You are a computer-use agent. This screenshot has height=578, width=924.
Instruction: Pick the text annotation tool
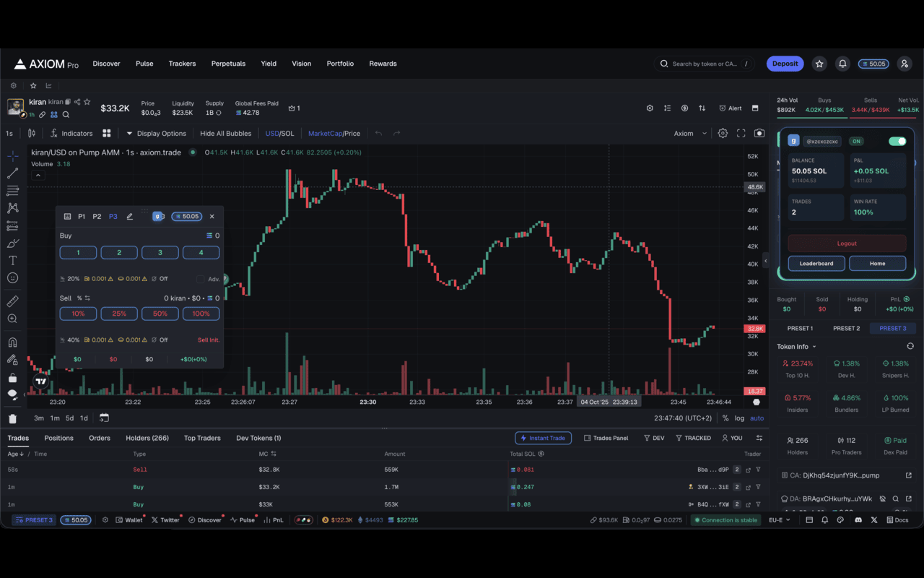(12, 260)
